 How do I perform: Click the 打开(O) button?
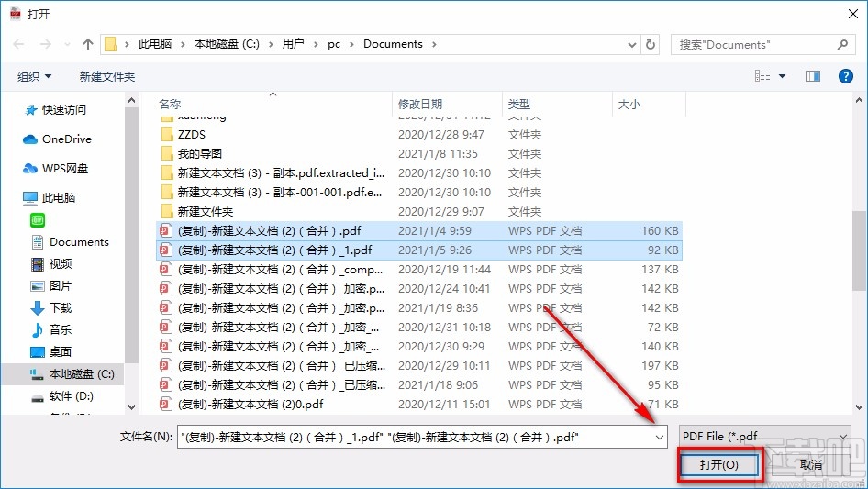[x=719, y=464]
